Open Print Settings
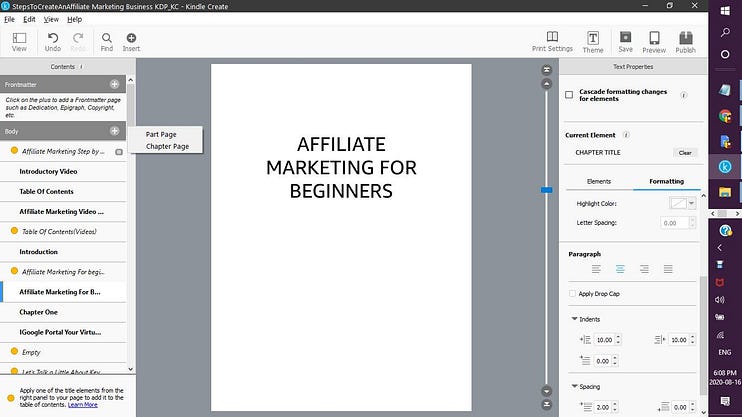 552,42
